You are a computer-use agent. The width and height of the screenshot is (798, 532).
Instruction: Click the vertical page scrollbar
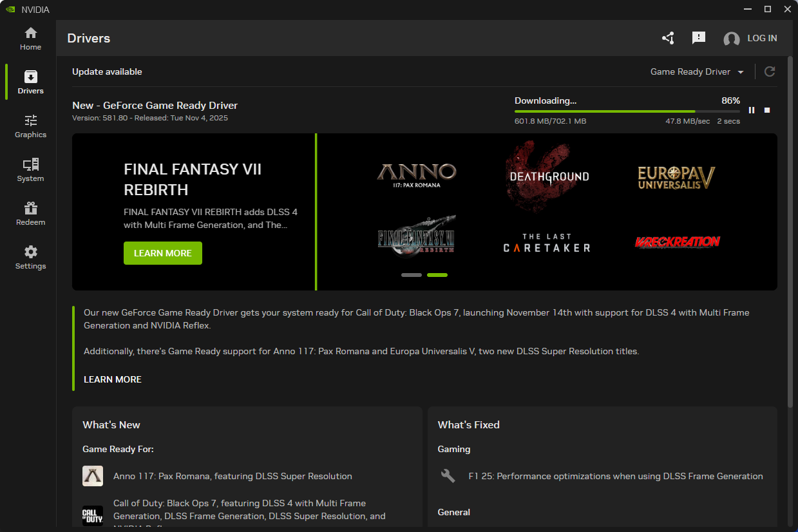coord(790,232)
